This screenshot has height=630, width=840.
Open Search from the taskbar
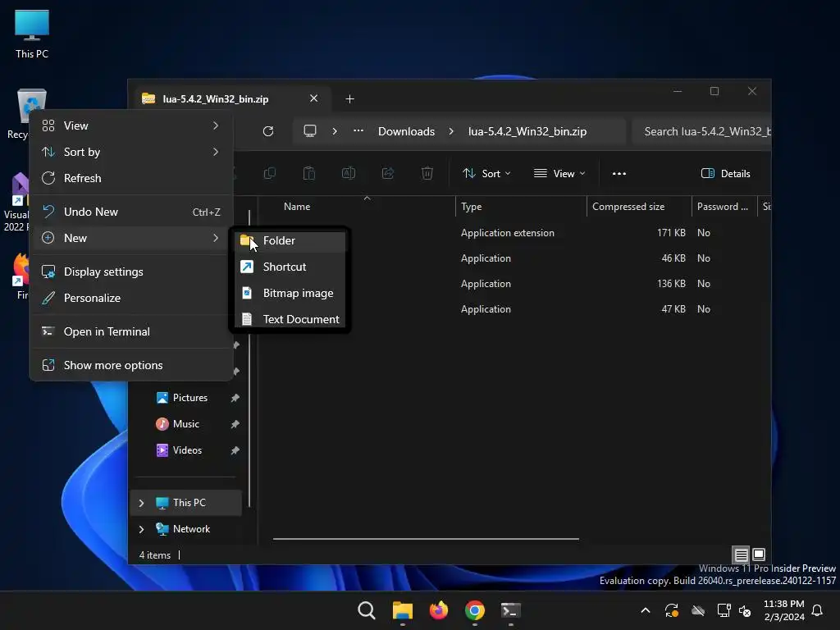367,610
